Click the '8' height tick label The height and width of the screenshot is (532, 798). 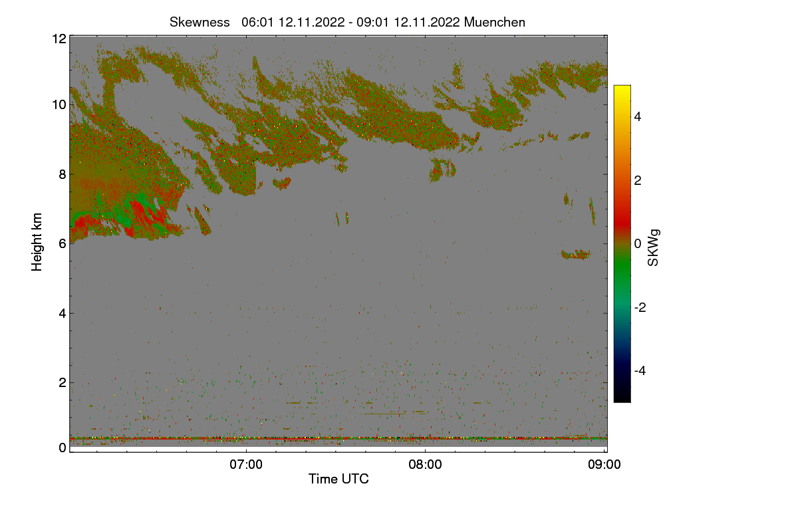click(63, 174)
